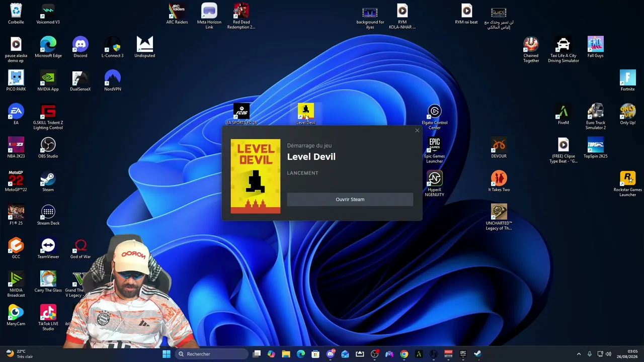Screen dimensions: 644x362
Task: Select the Epic Games Launcher desktop icon
Action: click(435, 150)
